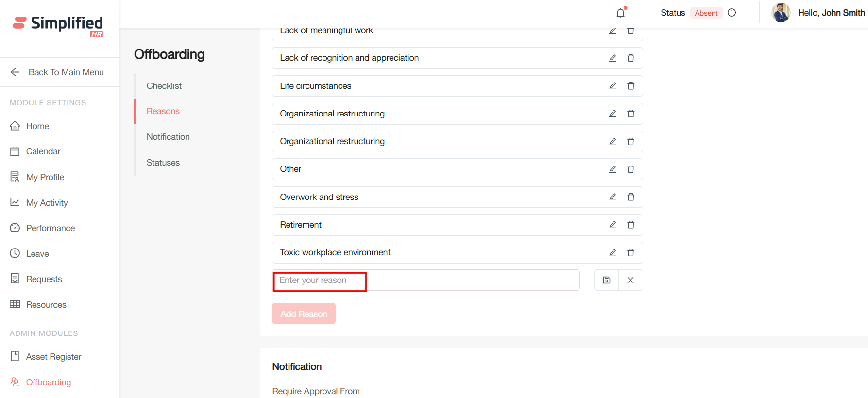Viewport: 868px width, 398px height.
Task: Edit "Lack of recognition and appreciation" reason
Action: 613,58
